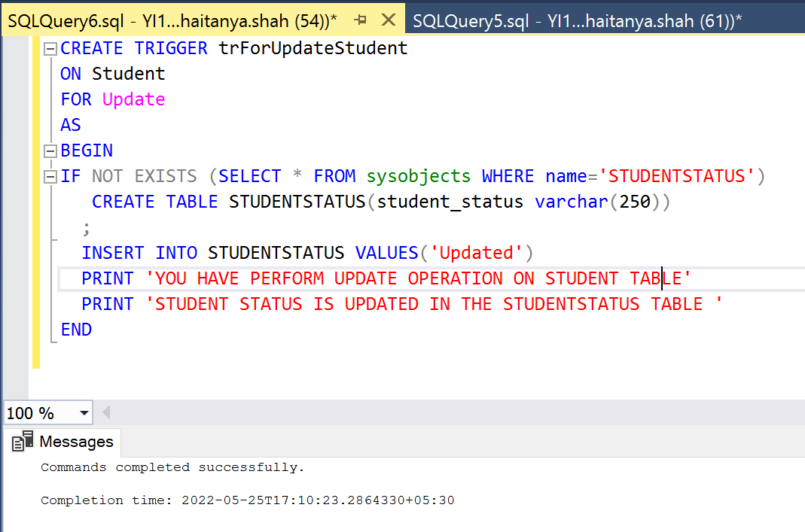Click the Completion time message text
The height and width of the screenshot is (532, 805).
[226, 500]
